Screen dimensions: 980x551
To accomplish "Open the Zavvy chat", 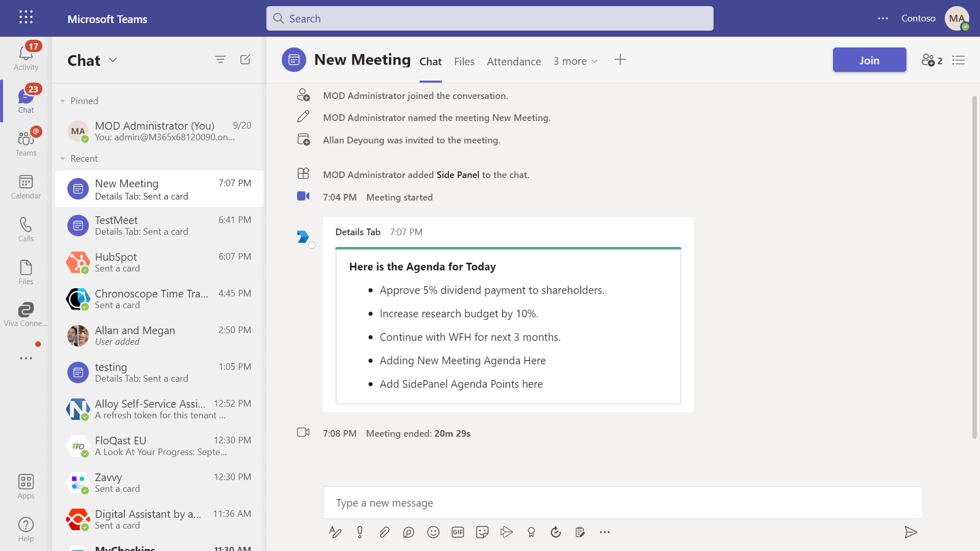I will point(159,483).
